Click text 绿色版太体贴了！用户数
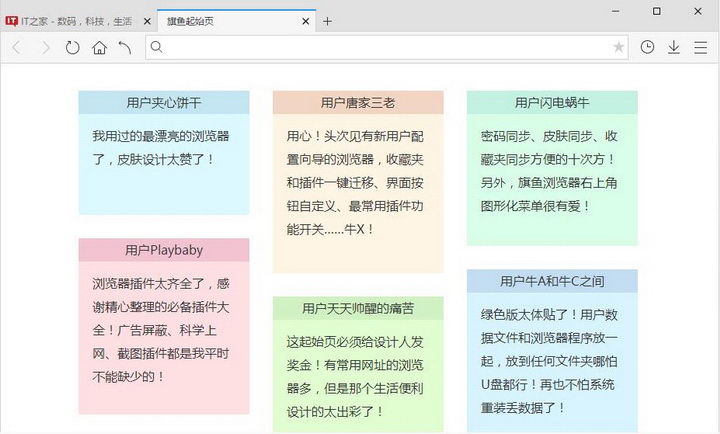 click(x=549, y=315)
